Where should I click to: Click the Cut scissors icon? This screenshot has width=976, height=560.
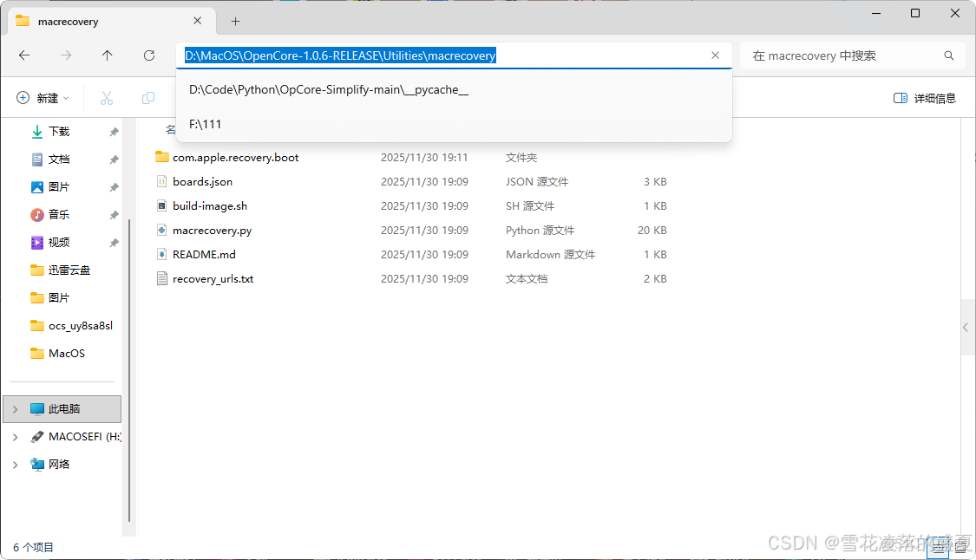(x=107, y=98)
